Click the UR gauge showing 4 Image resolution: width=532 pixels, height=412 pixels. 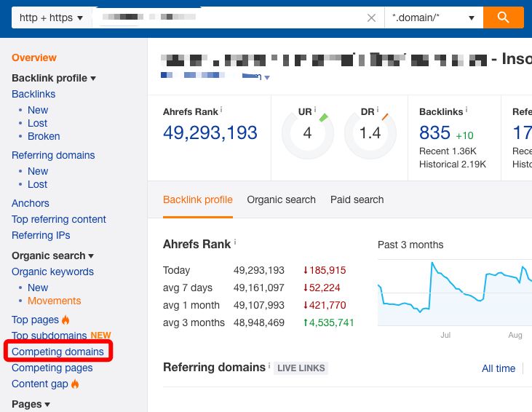pyautogui.click(x=307, y=135)
